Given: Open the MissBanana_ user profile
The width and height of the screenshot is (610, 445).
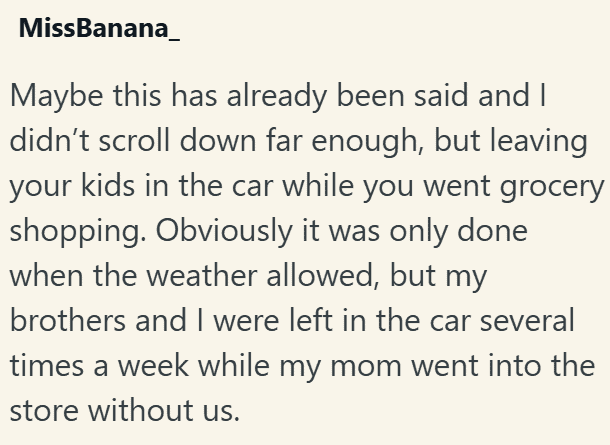Looking at the screenshot, I should [100, 29].
